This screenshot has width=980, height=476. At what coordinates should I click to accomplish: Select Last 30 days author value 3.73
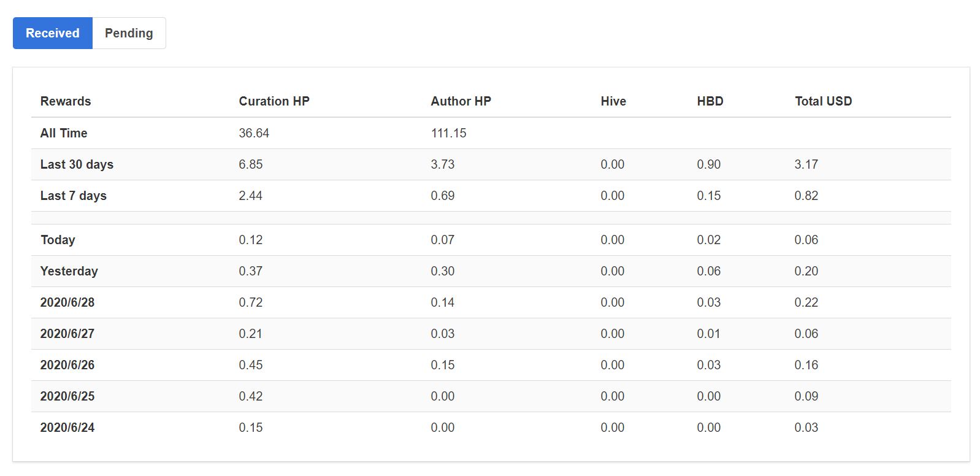[443, 164]
